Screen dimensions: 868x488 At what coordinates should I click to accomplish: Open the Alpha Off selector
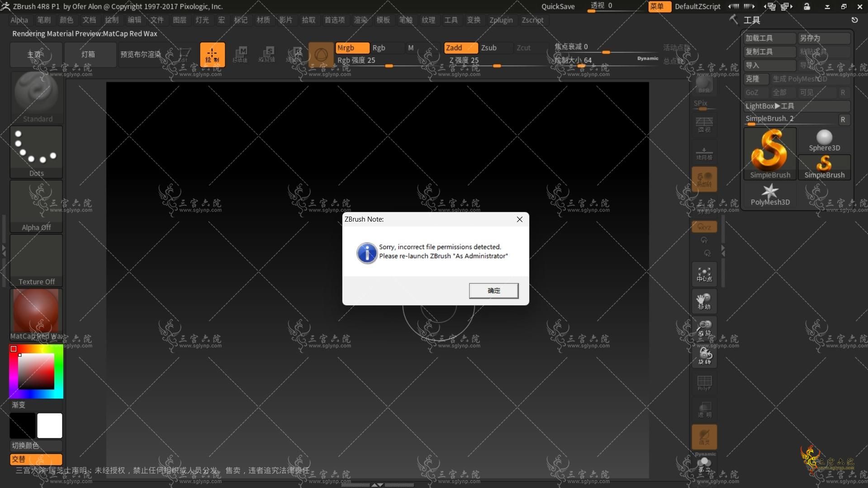pos(36,206)
